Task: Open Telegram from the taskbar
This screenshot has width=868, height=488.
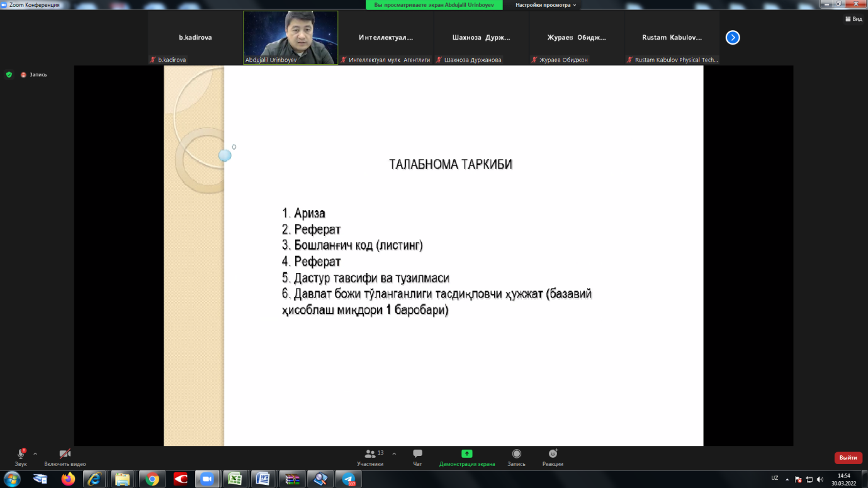Action: (347, 479)
